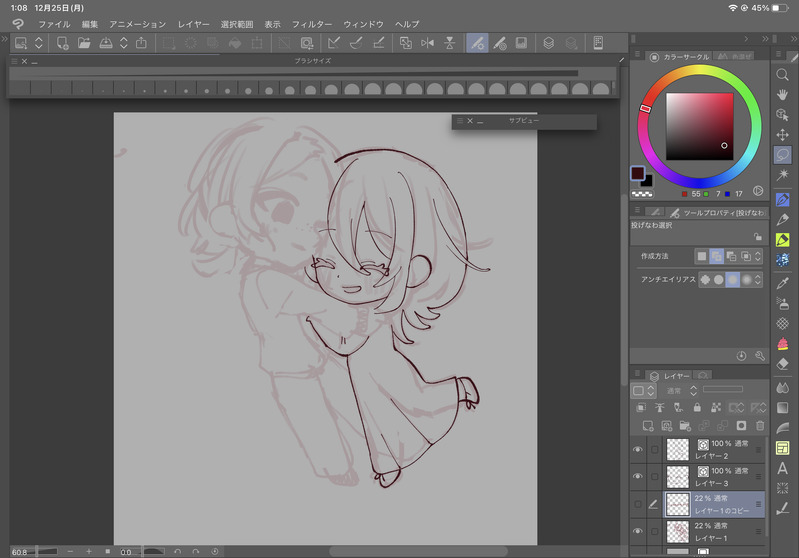Click the transparent color checker swatch
The image size is (799, 558).
point(642,194)
